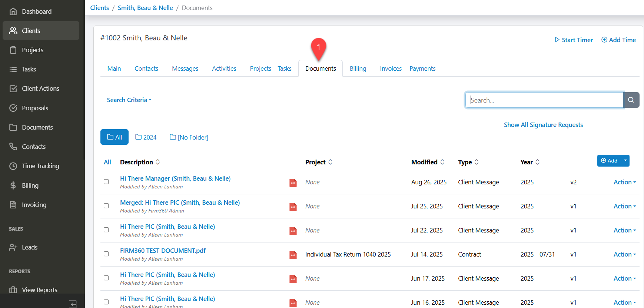Click the Start Timer play icon
Image resolution: width=644 pixels, height=308 pixels.
pos(557,40)
